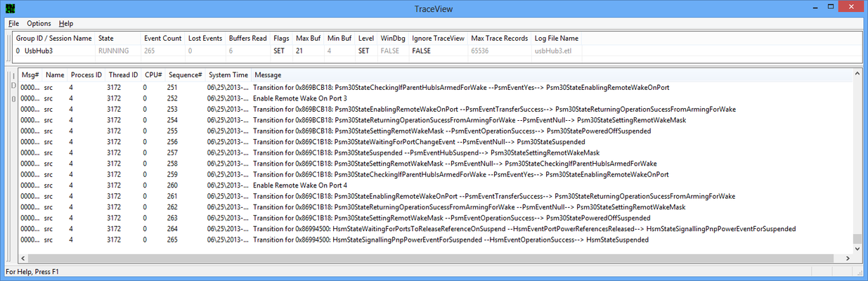This screenshot has height=281, width=868.
Task: Click the Max Buf column header
Action: coord(309,38)
